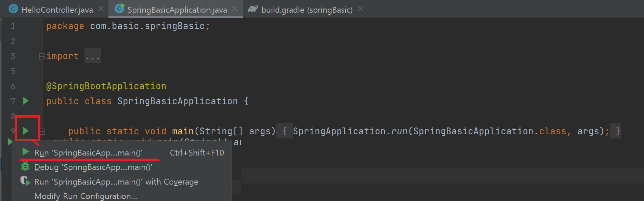This screenshot has width=644, height=201.
Task: Click the opening brace fold marker before SpringApplication
Action: click(285, 131)
